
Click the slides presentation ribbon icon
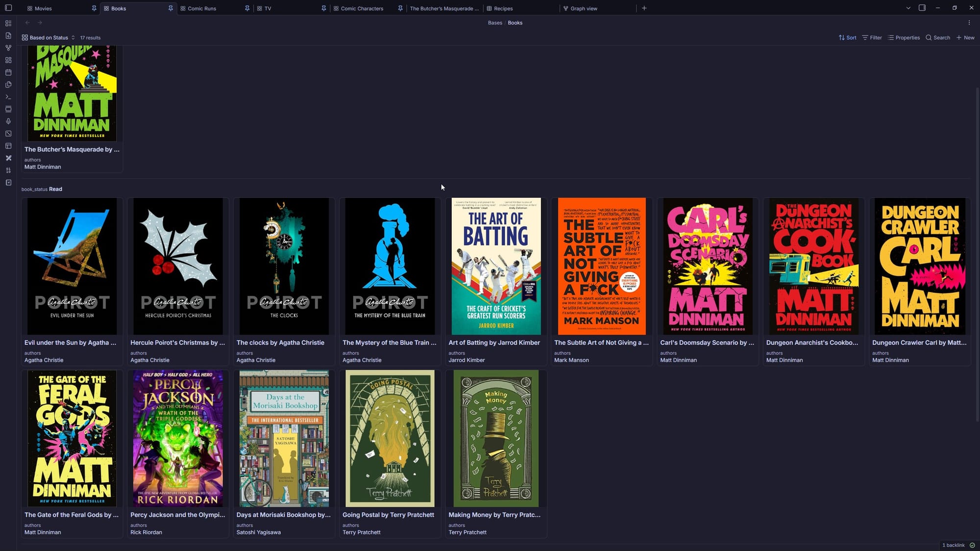click(x=8, y=109)
